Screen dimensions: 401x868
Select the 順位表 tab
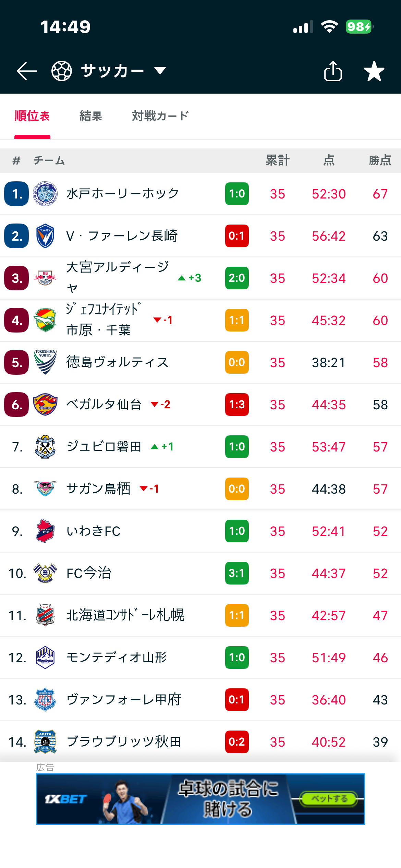(x=32, y=116)
